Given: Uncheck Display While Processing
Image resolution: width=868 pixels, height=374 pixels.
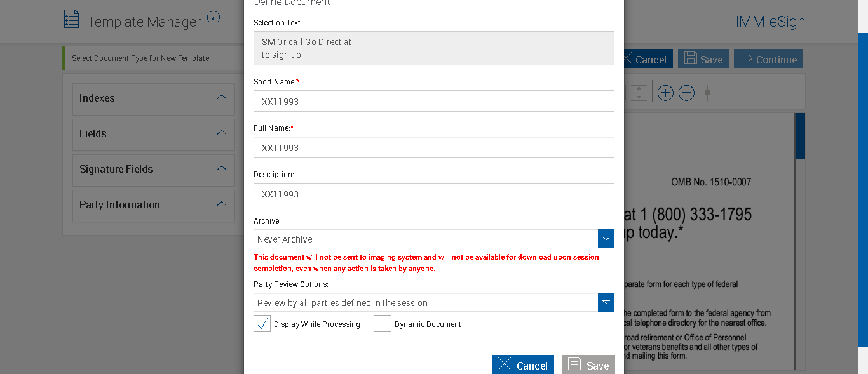Looking at the screenshot, I should pos(262,324).
